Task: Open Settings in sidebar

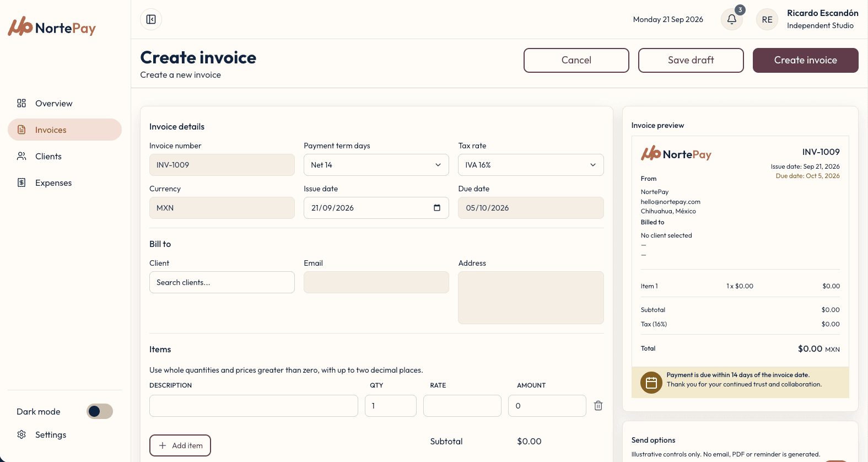Action: tap(65, 434)
